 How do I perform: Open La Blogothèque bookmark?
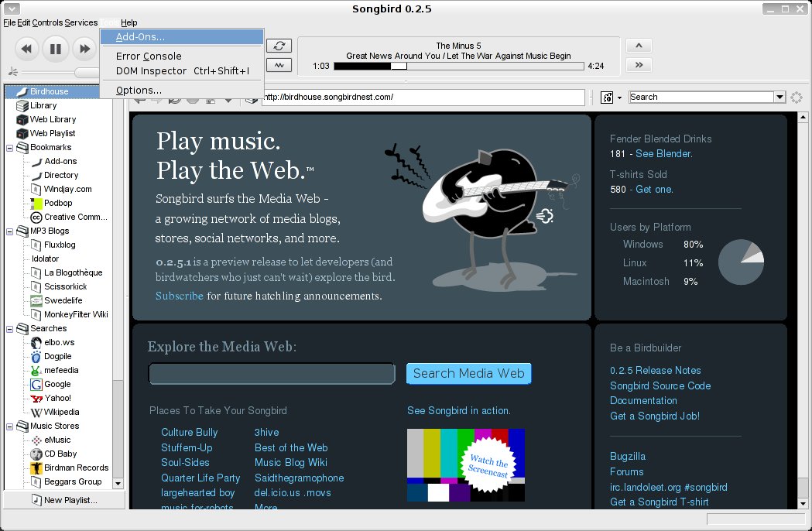pos(73,272)
